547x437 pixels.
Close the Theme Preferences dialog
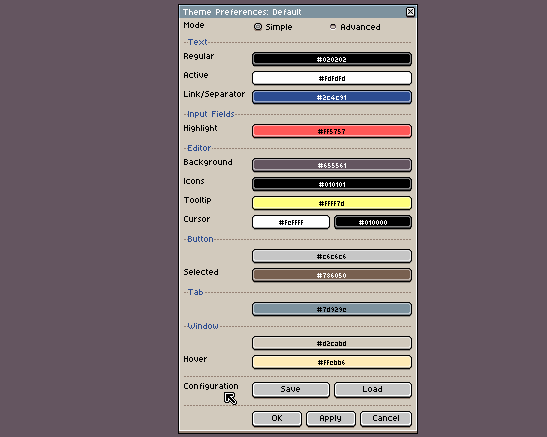[410, 12]
